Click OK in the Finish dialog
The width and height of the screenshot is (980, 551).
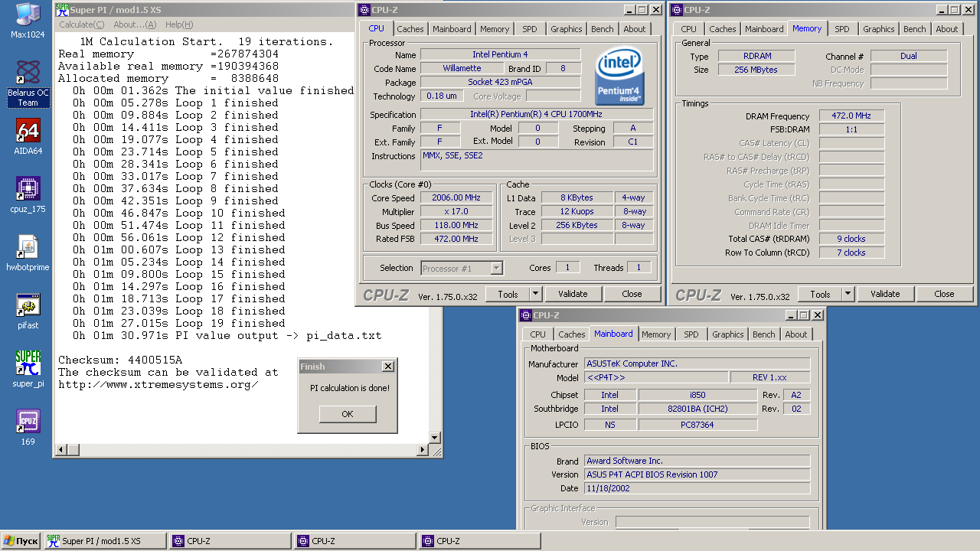pos(348,414)
